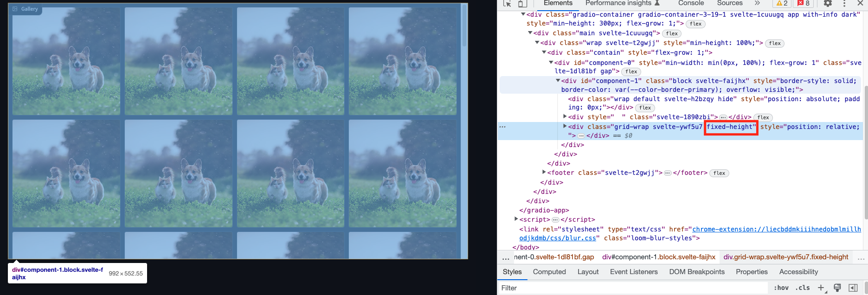Image resolution: width=868 pixels, height=295 pixels.
Task: Expand the footer element node
Action: click(544, 172)
